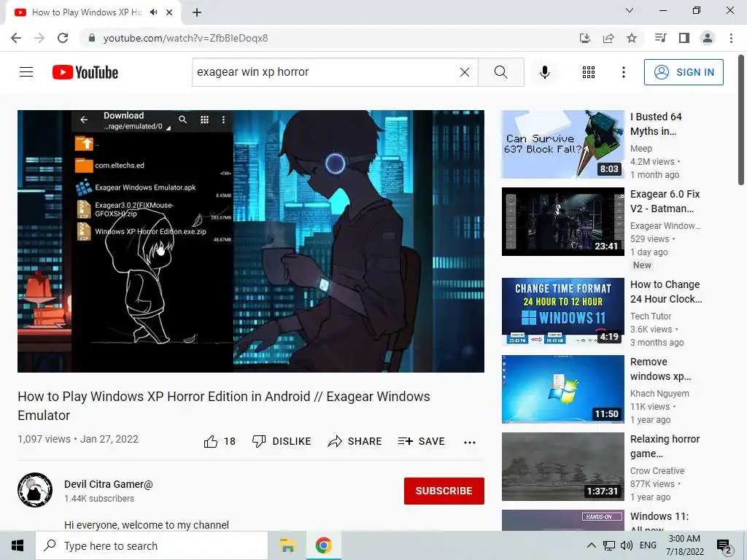Open I Busted 64 Myths video thumbnail

pos(562,144)
